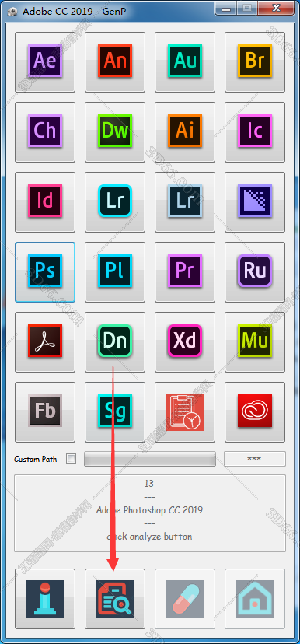
Task: Click the 'Custom Path' label
Action: pos(35,459)
